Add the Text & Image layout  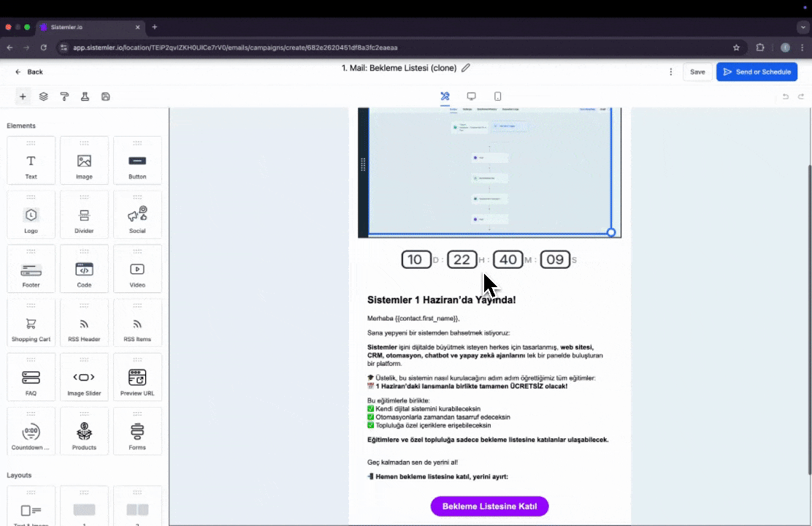click(31, 506)
